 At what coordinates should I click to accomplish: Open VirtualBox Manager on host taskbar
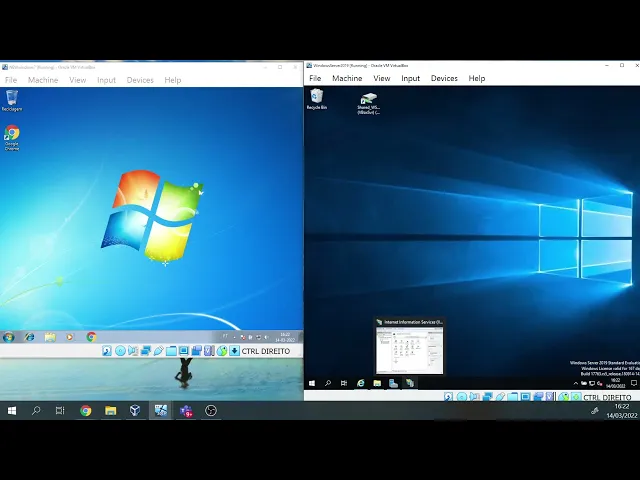point(135,411)
